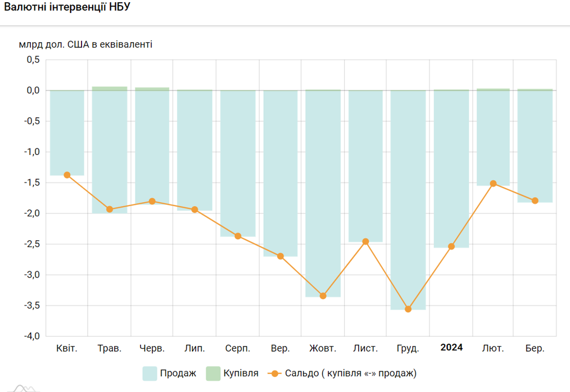Viewport: 570px width, 392px height.
Task: Select the Сальдо data point for Груд.
Action: [408, 309]
